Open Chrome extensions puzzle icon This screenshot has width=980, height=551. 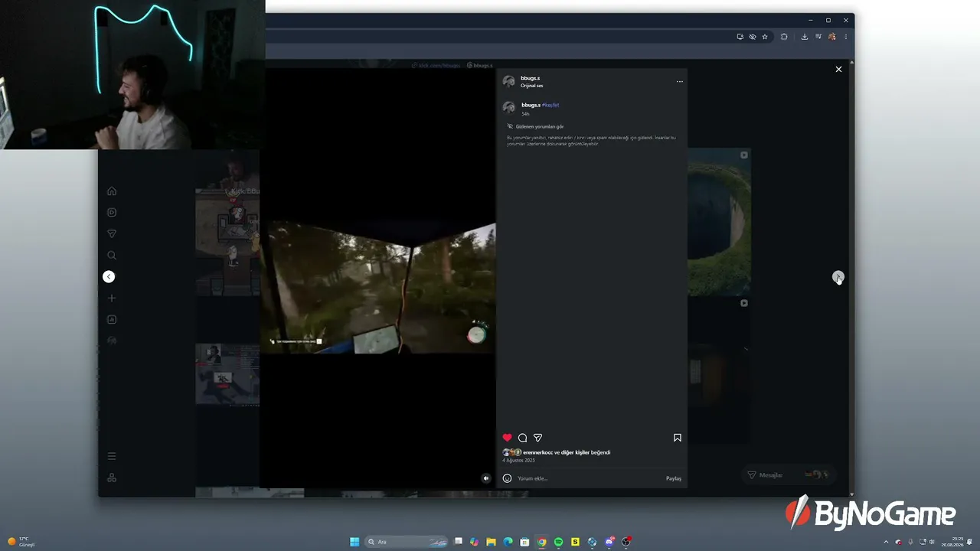pos(784,37)
